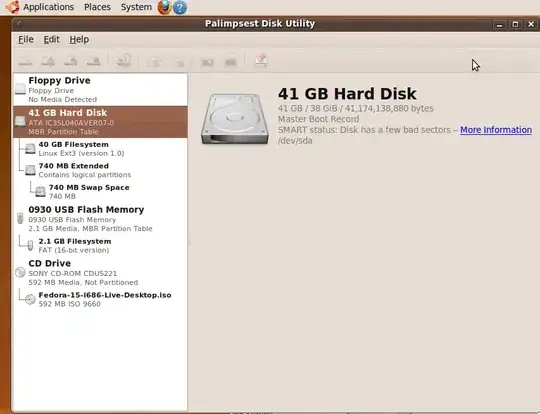Click the Unmount volume toolbar icon

[48, 61]
